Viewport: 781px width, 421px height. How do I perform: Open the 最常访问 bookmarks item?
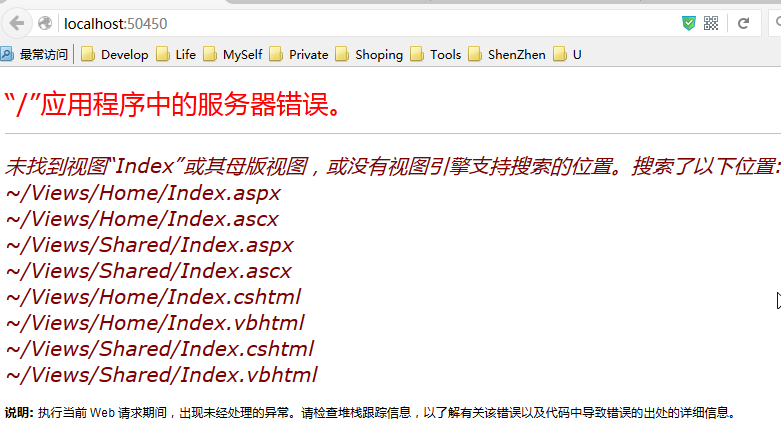pos(34,54)
